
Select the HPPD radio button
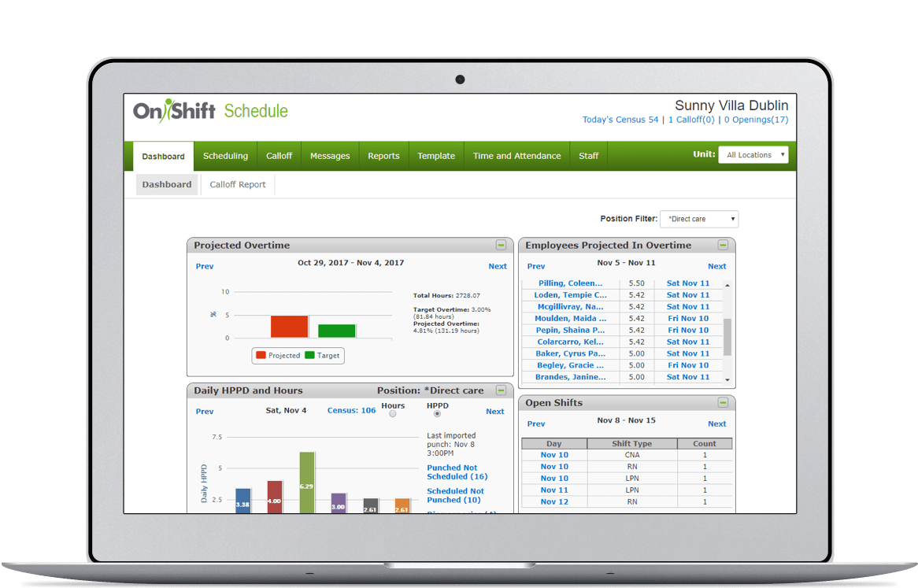[437, 414]
